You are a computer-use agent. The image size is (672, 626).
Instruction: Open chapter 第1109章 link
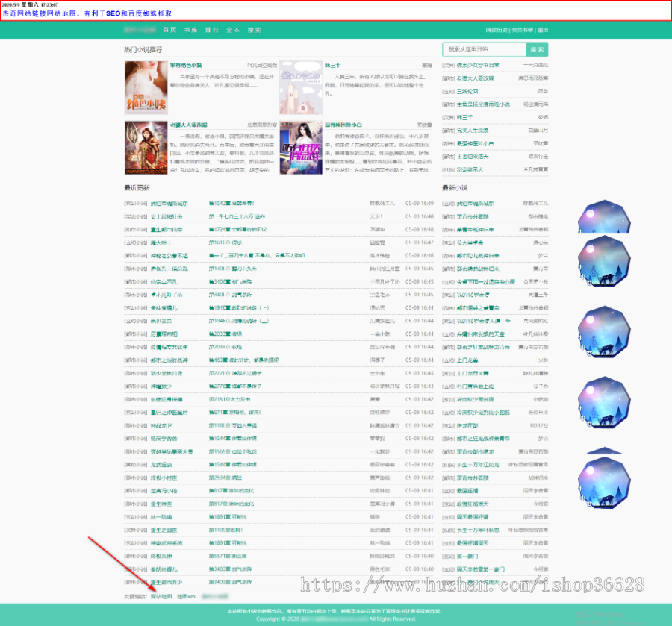pyautogui.click(x=225, y=530)
